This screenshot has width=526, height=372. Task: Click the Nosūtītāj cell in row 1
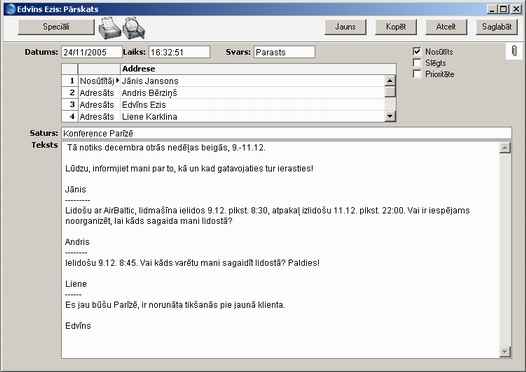[x=99, y=81]
